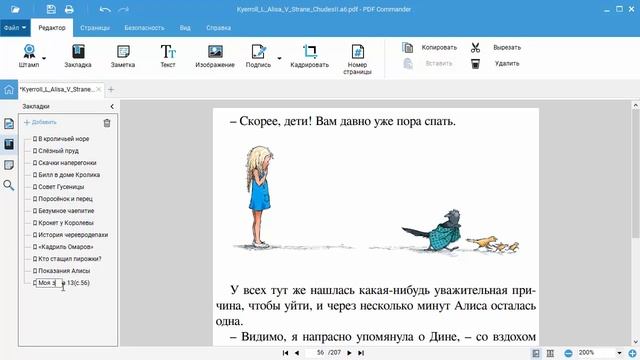Click the Копировать copy button

pos(430,47)
